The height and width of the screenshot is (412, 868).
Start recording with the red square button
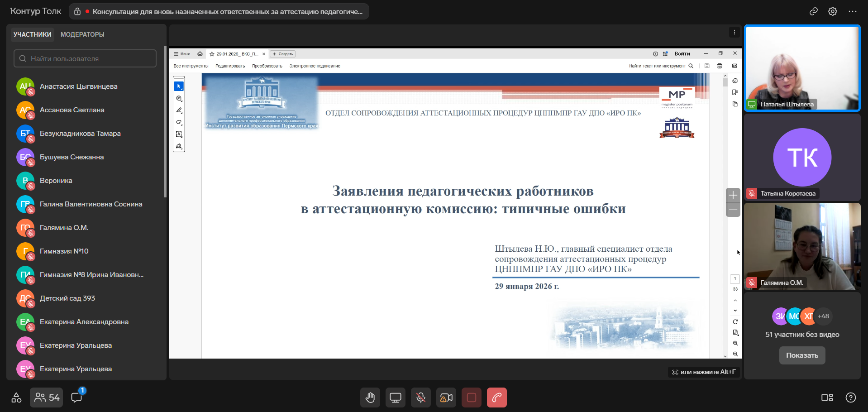tap(471, 398)
